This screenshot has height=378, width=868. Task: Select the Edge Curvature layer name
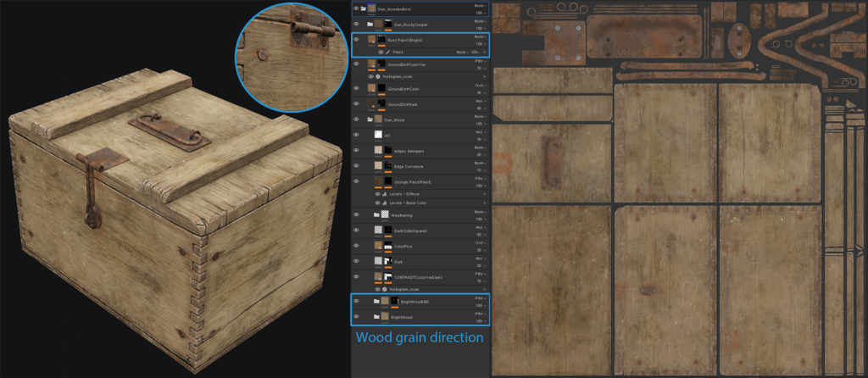click(407, 167)
